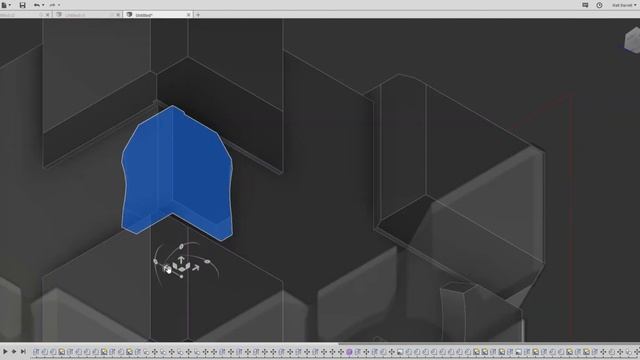Close the active Untitled* tab
The image size is (640, 360).
point(189,15)
